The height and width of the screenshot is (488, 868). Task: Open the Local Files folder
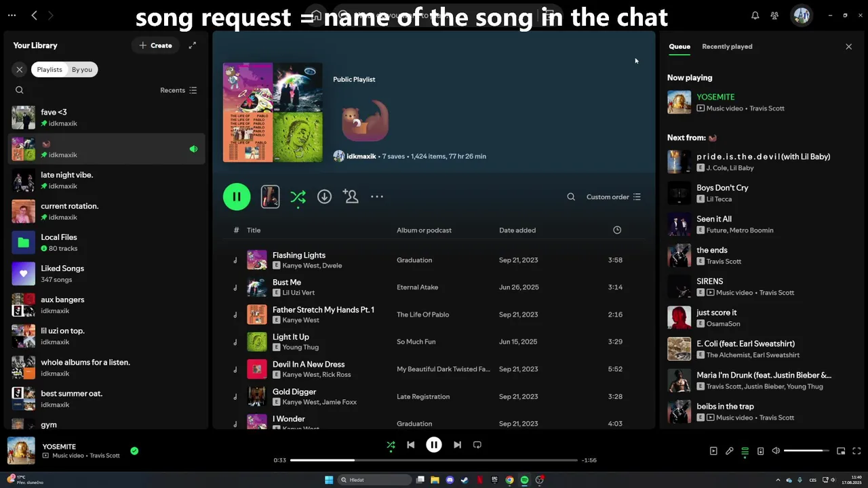(106, 242)
